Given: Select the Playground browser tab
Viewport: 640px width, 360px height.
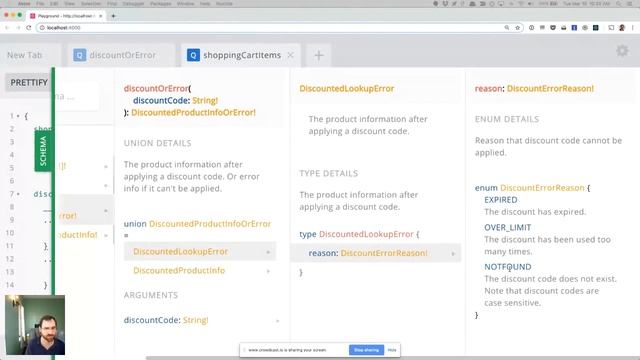Looking at the screenshot, I should tap(65, 16).
